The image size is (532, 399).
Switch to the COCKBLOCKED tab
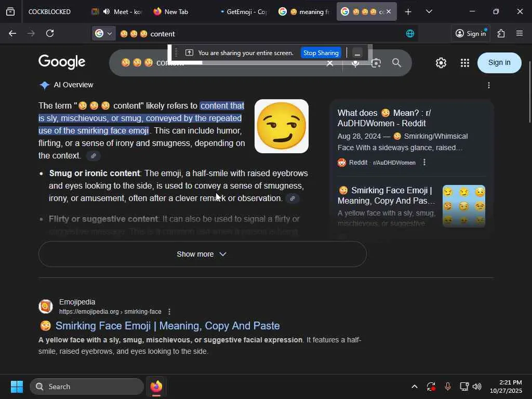[x=49, y=12]
